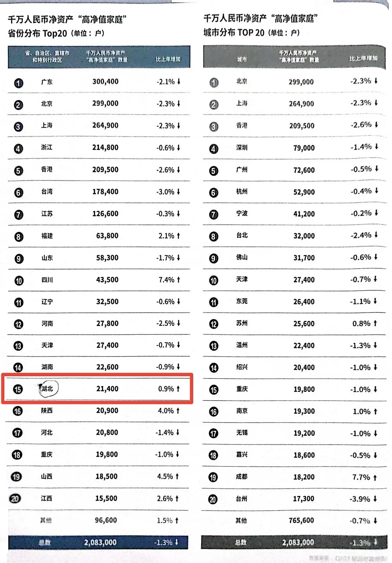Click the 总数 row in city table
The height and width of the screenshot is (563, 392).
[x=294, y=543]
